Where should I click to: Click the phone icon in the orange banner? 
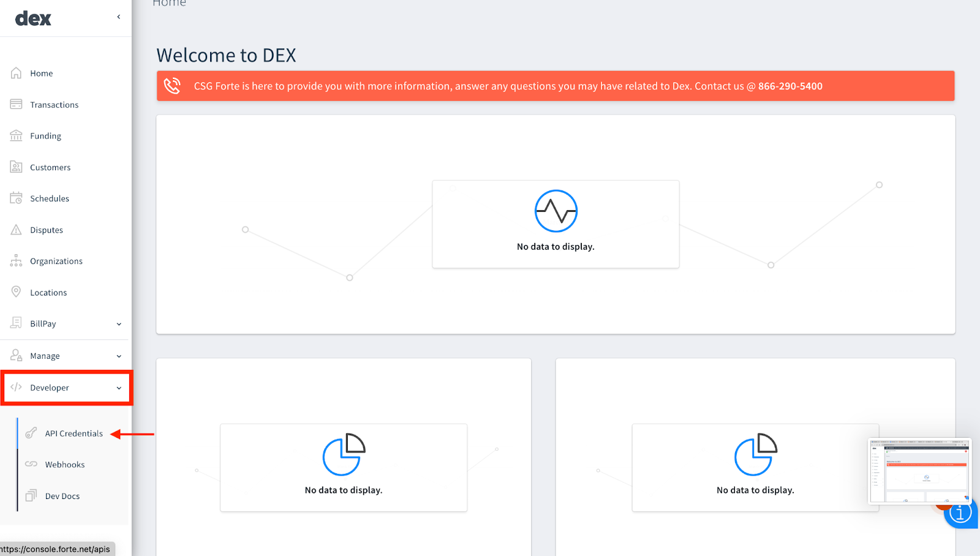point(172,86)
